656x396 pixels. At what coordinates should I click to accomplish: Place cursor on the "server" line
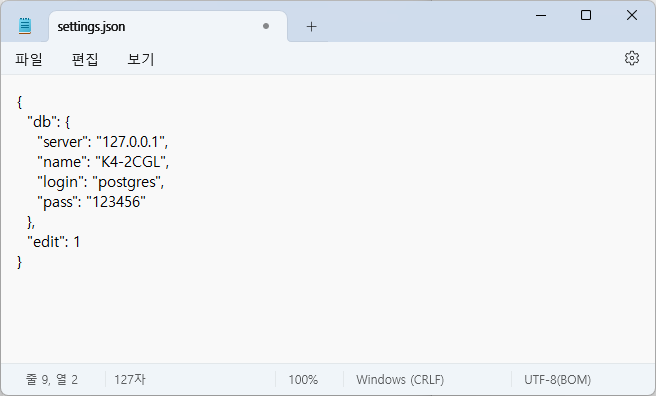[102, 142]
